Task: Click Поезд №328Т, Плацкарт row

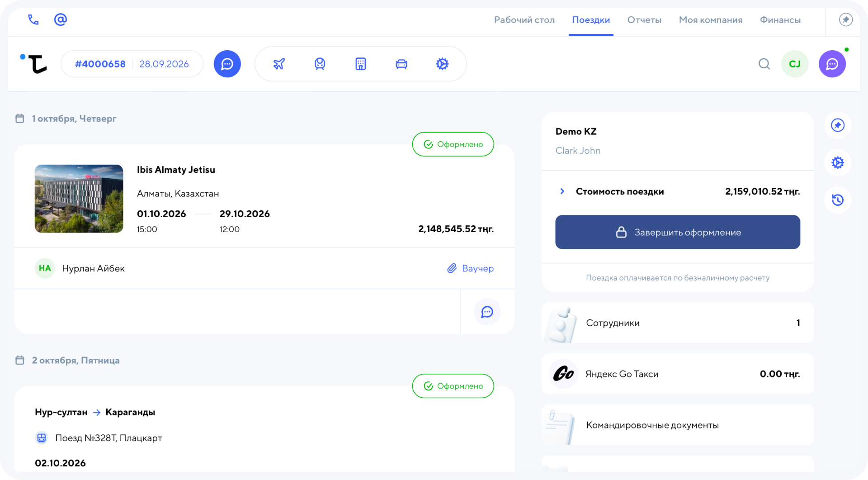Action: tap(99, 438)
